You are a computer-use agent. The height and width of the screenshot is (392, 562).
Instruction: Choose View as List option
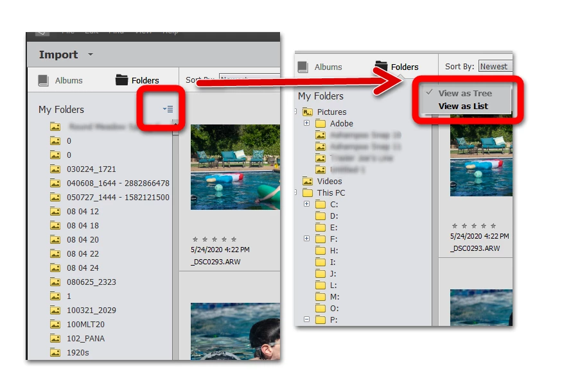pos(465,107)
